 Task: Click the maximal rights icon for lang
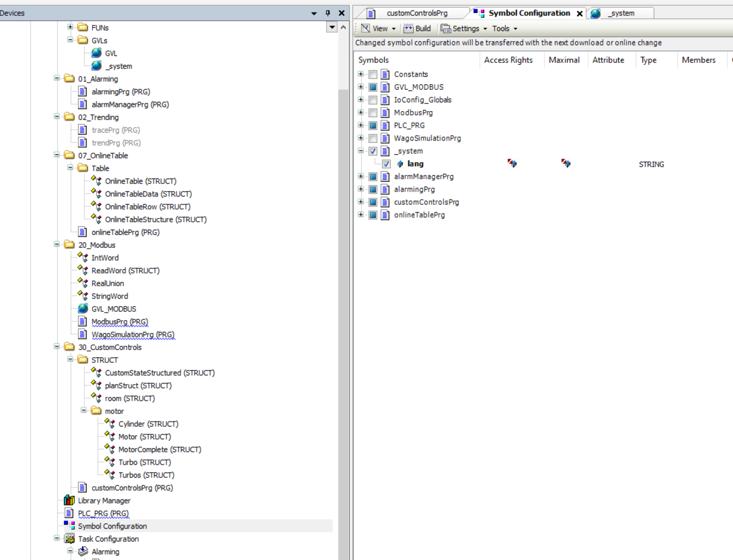pos(566,164)
